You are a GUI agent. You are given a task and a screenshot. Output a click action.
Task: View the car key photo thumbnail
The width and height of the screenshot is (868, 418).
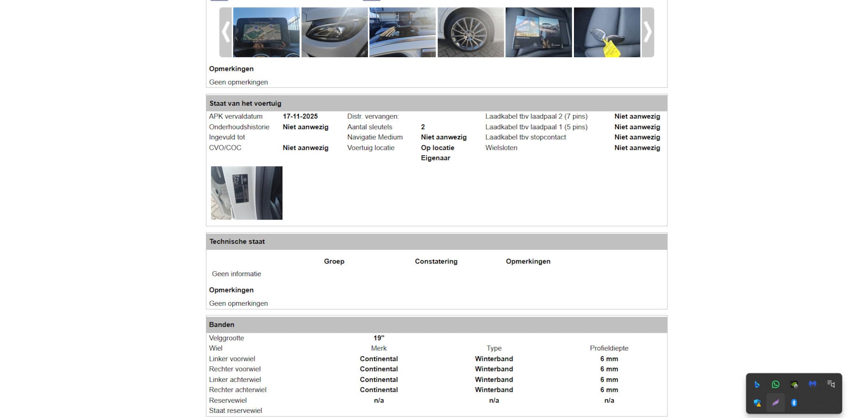point(607,32)
